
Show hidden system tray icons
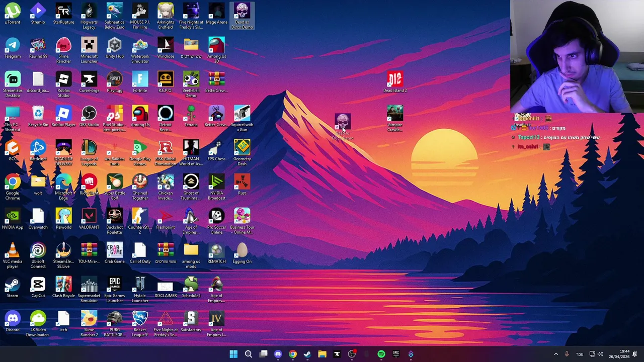point(556,354)
